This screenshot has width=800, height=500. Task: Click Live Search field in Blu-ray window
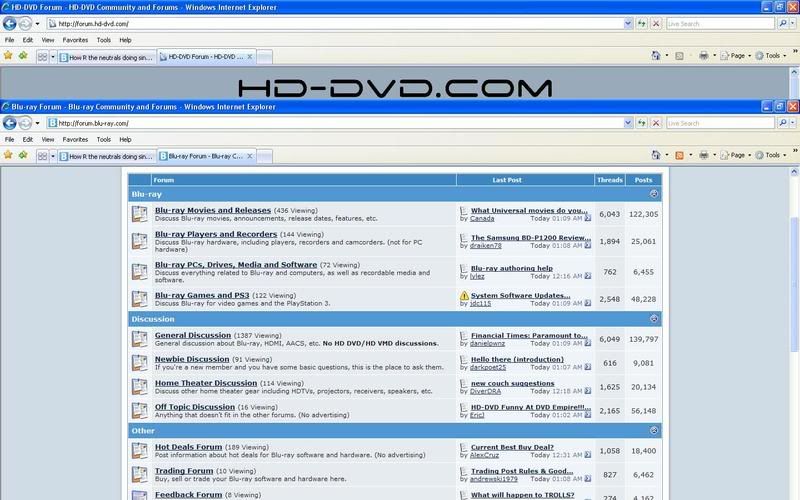pyautogui.click(x=720, y=123)
